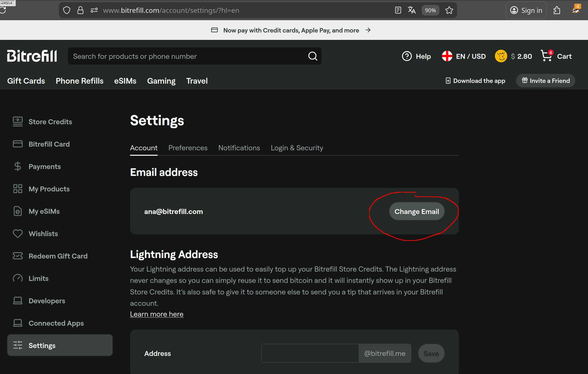Click browser extensions puzzle icon
The width and height of the screenshot is (588, 374).
pos(557,10)
